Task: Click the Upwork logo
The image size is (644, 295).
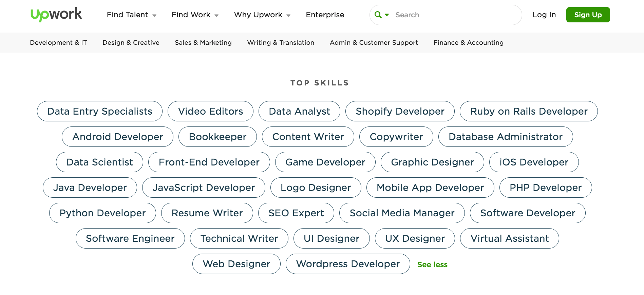Action: [56, 14]
